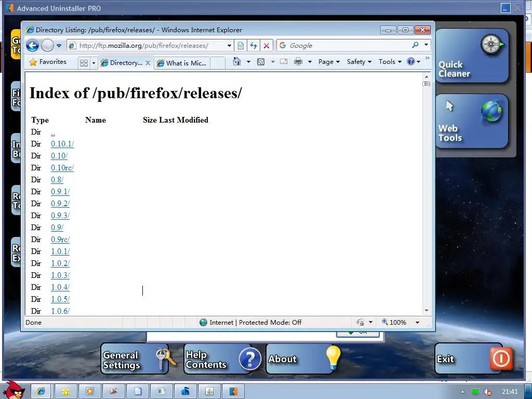Viewport: 532px width, 399px height.
Task: Click the Java coffee cup taskbar icon
Action: coord(209,391)
